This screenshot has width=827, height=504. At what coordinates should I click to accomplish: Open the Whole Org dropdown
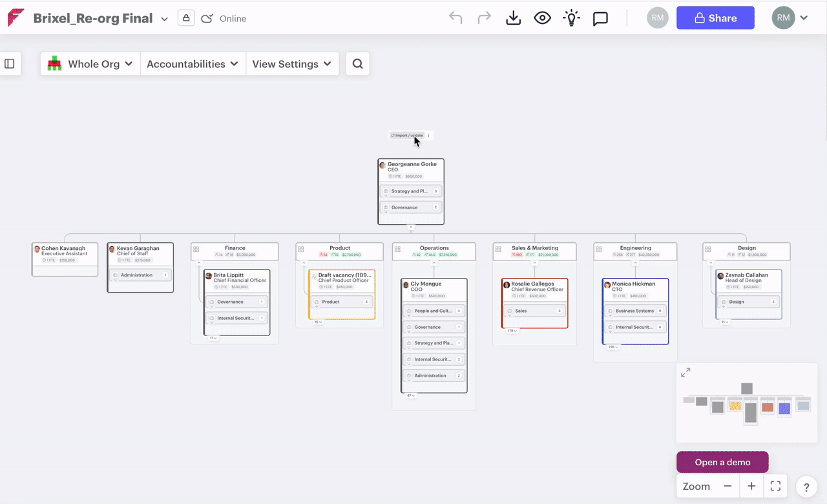tap(90, 64)
